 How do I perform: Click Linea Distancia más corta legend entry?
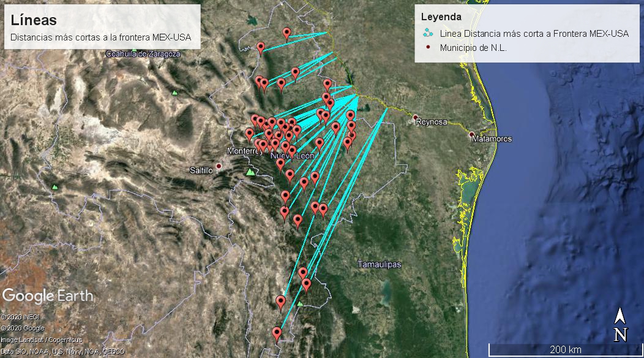coord(534,34)
